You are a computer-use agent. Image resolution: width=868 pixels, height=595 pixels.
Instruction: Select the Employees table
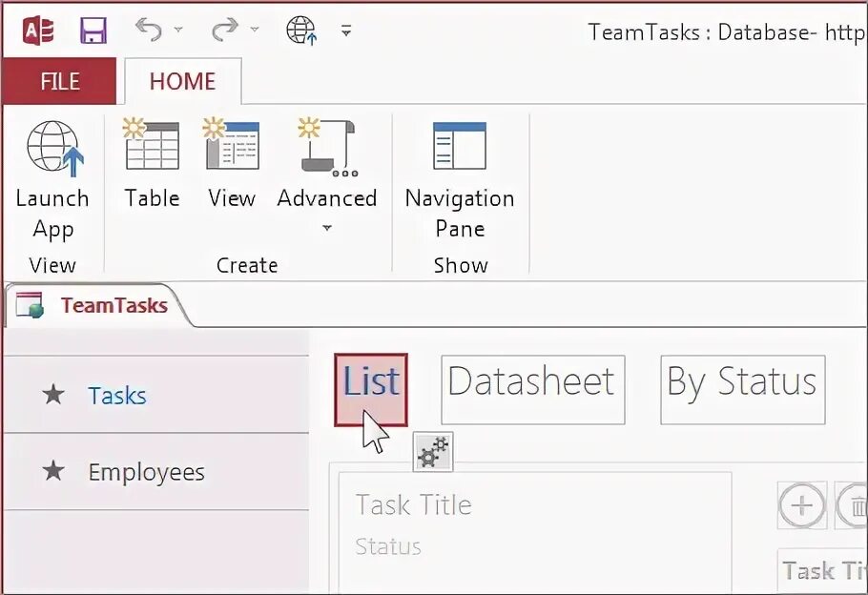click(146, 472)
